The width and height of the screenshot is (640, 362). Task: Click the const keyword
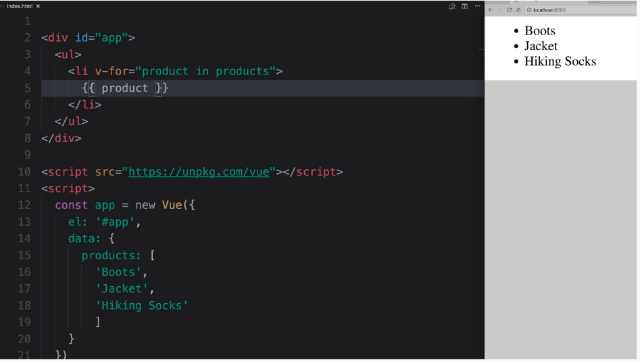pos(71,205)
